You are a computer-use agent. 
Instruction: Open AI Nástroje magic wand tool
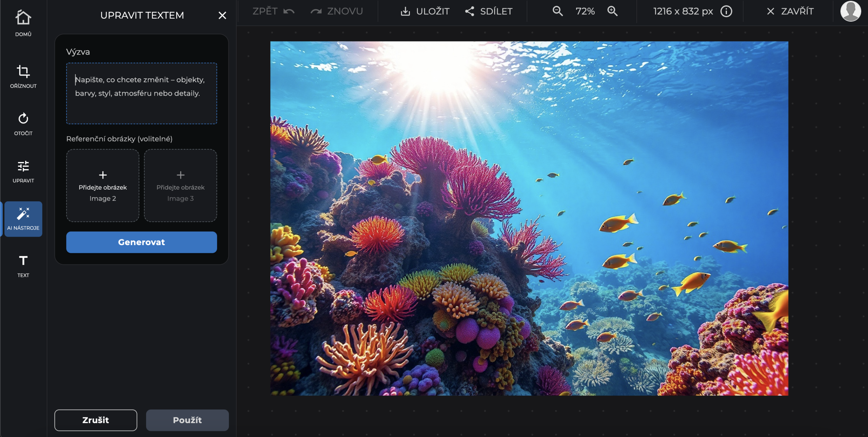23,219
